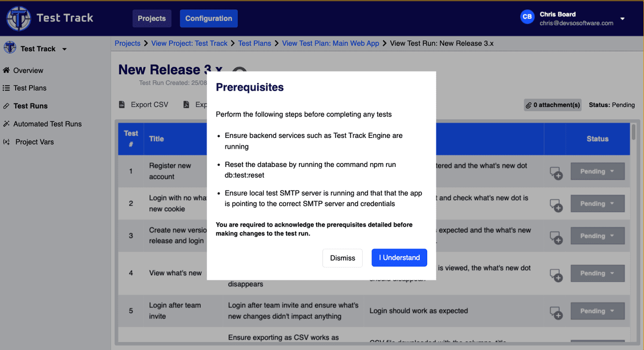This screenshot has width=644, height=350.
Task: Open the Projects top navigation item
Action: (x=152, y=18)
